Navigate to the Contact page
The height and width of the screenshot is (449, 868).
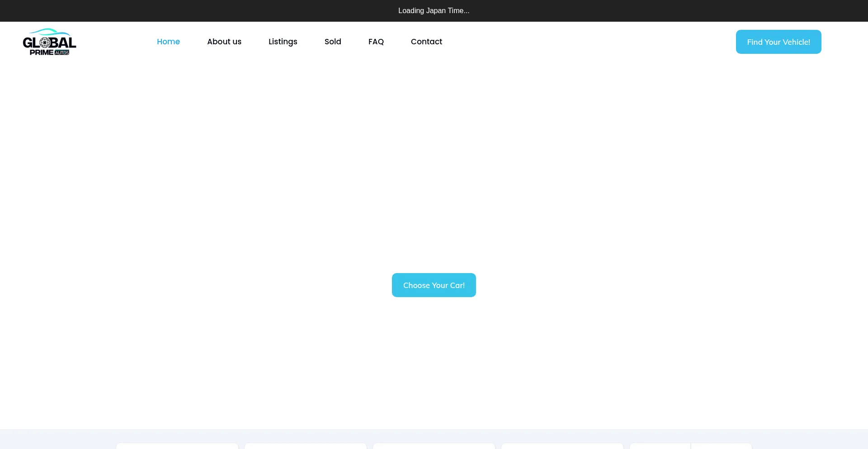pos(426,42)
